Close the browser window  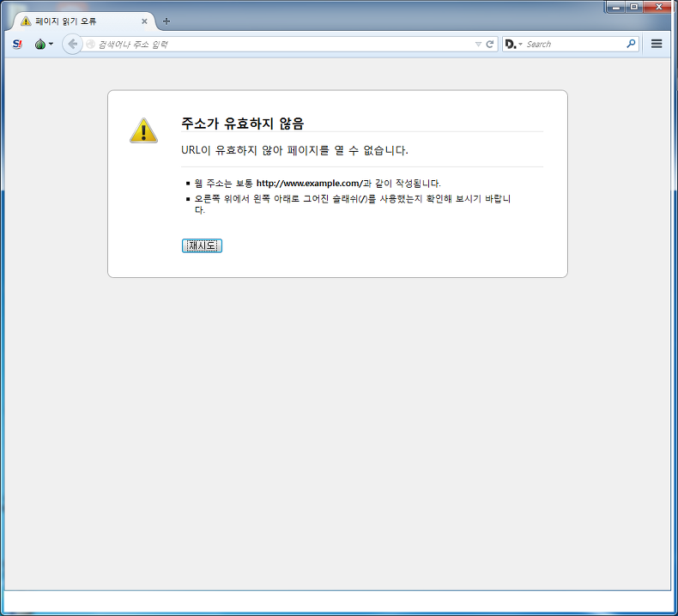click(658, 7)
